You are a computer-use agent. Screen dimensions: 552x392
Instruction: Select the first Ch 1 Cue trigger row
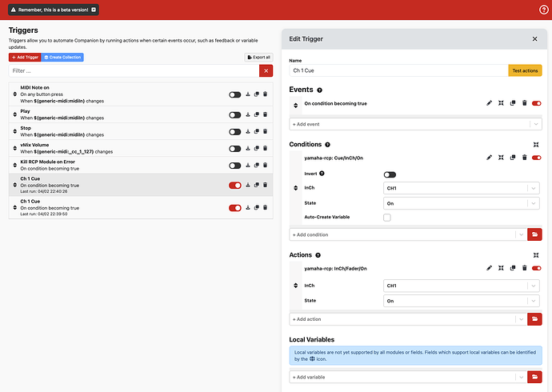120,185
